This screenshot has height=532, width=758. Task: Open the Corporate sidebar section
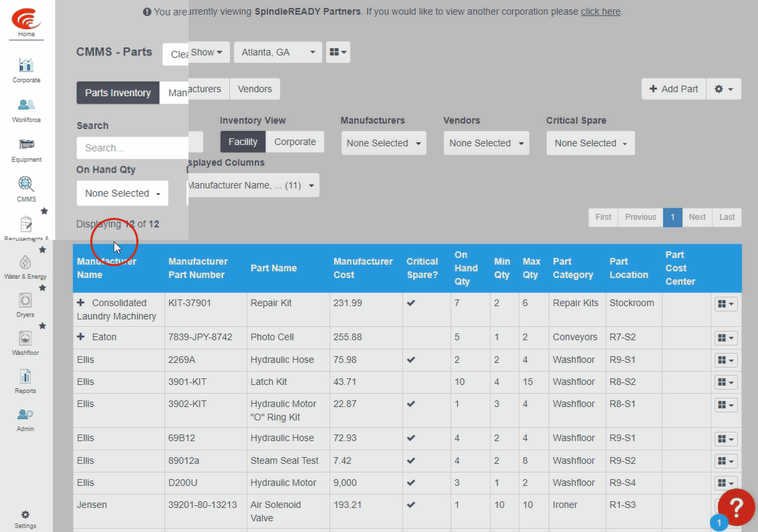tap(26, 71)
